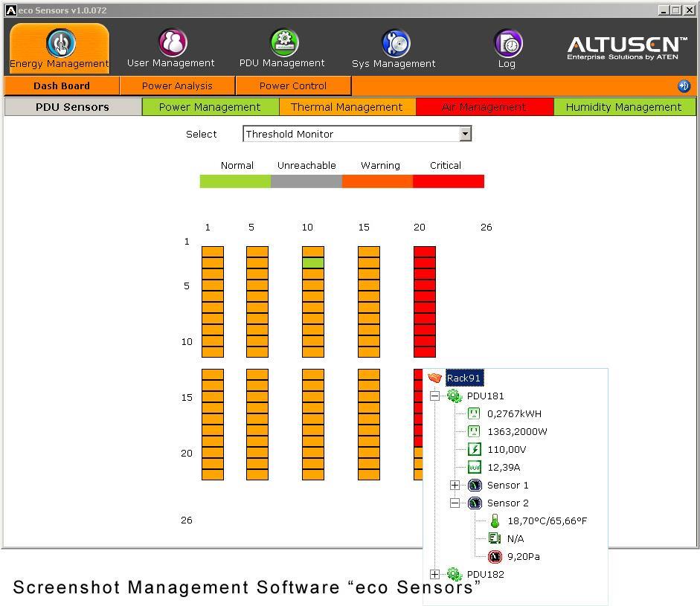The height and width of the screenshot is (606, 700).
Task: Open the Log clock icon
Action: pyautogui.click(x=508, y=43)
